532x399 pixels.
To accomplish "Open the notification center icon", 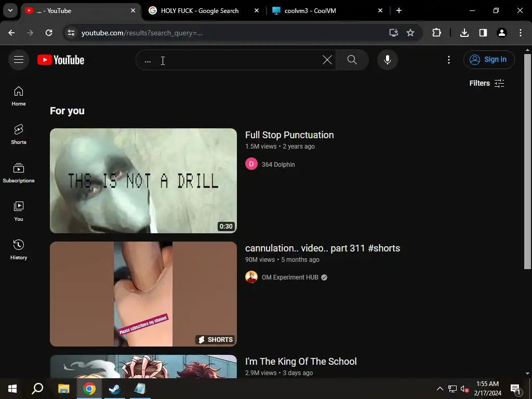I will 515,389.
